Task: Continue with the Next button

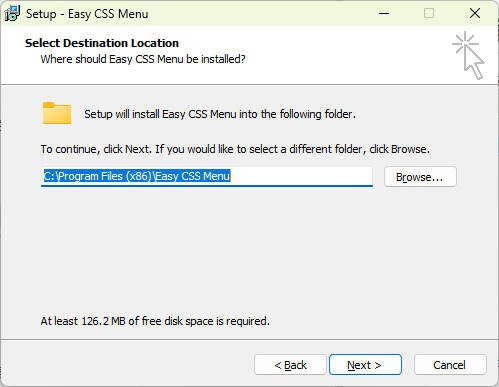Action: (x=365, y=365)
